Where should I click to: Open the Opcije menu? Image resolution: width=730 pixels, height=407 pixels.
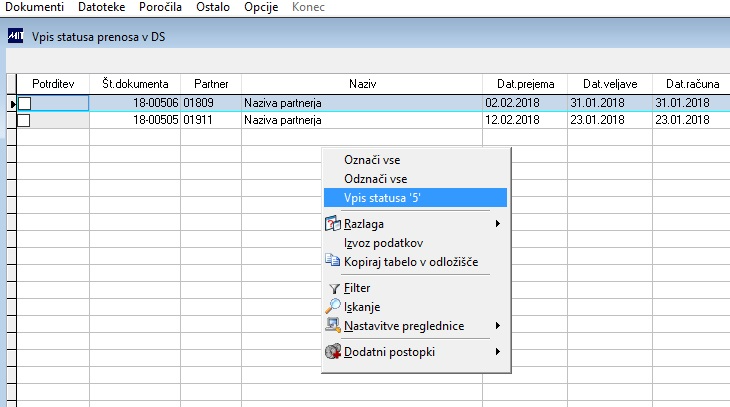[261, 7]
